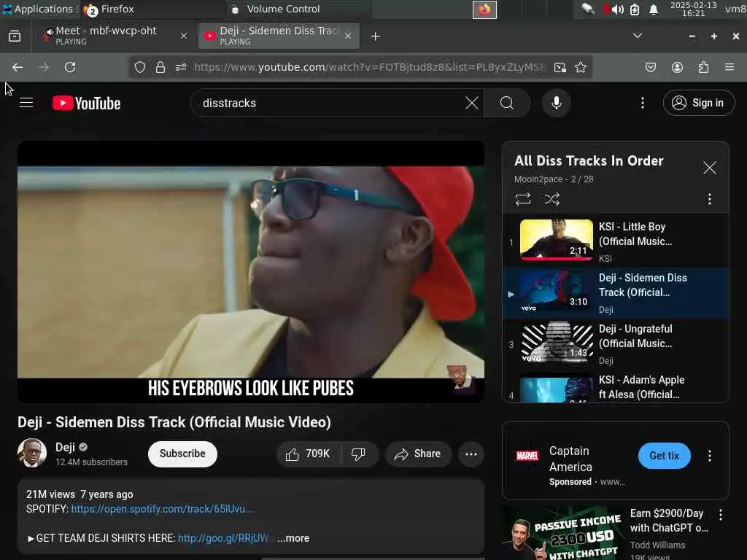The width and height of the screenshot is (747, 560).
Task: Open playlist panel three-dot options
Action: (709, 199)
